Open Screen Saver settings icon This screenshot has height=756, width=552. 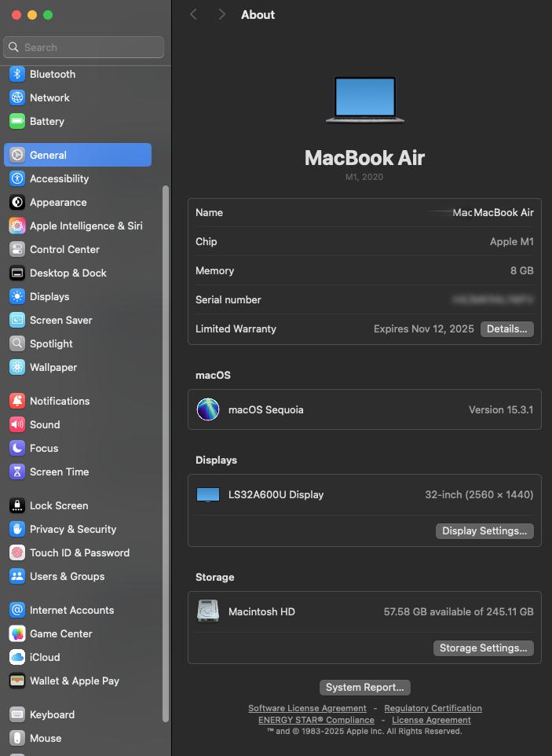coord(17,321)
